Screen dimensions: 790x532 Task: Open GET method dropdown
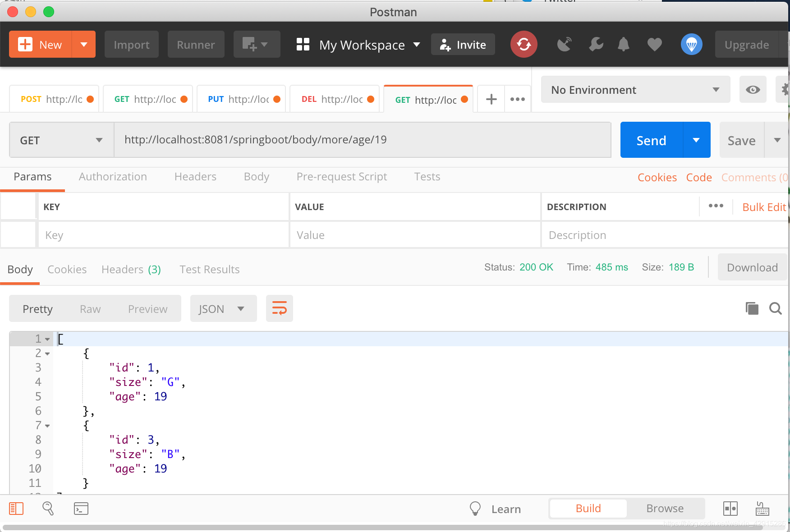click(62, 140)
